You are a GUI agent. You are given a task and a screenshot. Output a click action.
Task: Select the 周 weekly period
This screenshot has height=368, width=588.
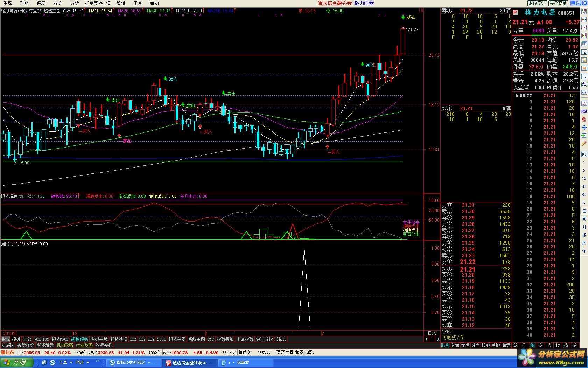(584, 219)
